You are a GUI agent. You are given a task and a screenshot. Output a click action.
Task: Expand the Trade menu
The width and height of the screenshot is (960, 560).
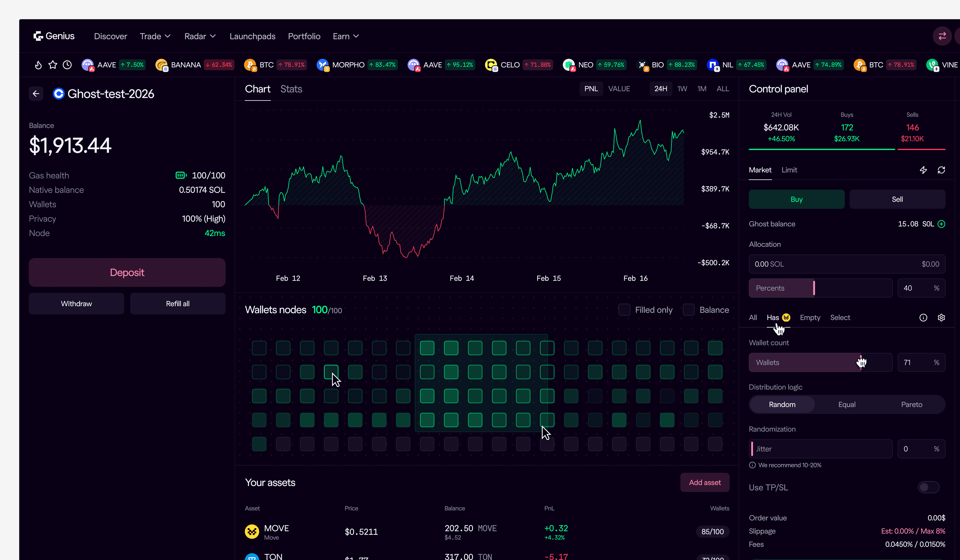click(x=155, y=36)
